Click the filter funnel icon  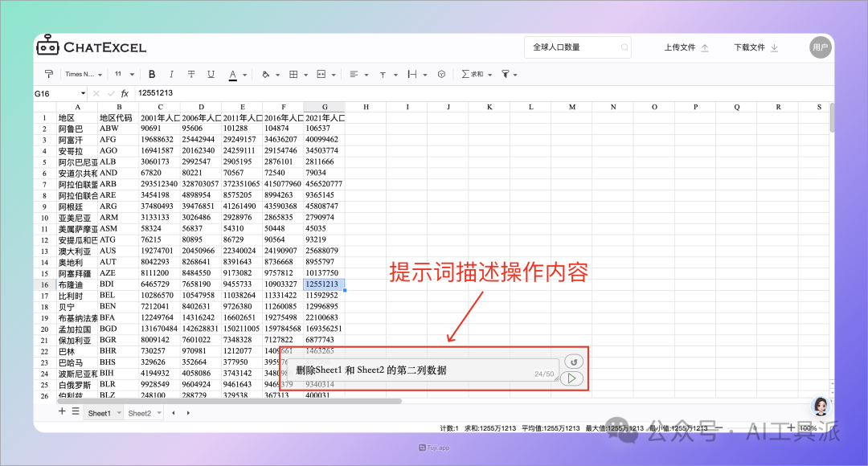[506, 74]
